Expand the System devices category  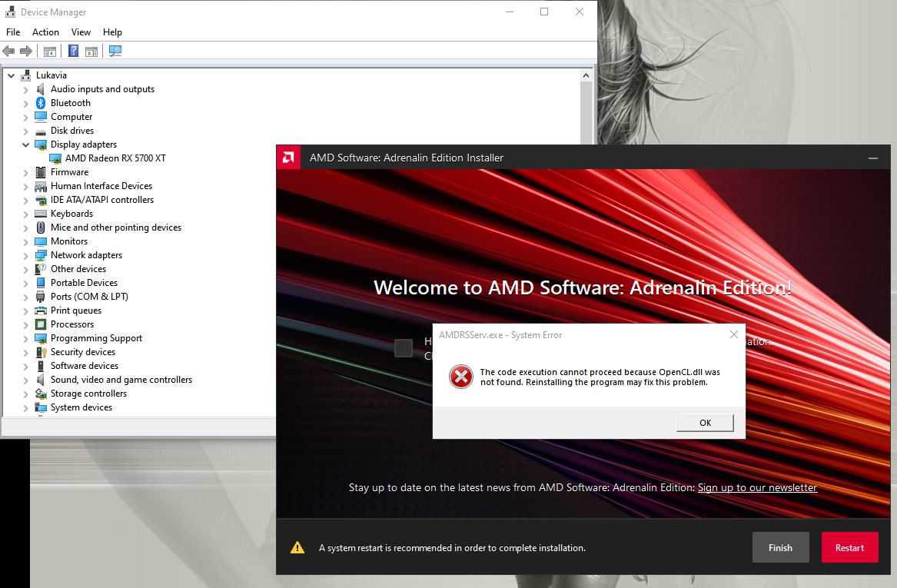coord(25,408)
